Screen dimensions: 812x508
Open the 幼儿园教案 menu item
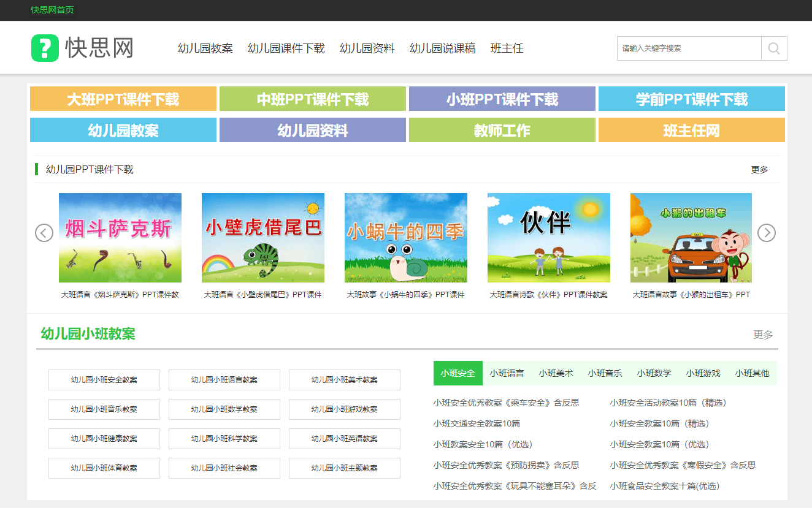coord(205,48)
